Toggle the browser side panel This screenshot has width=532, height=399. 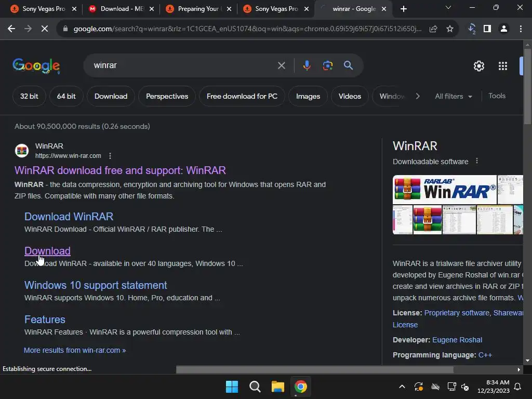point(487,29)
